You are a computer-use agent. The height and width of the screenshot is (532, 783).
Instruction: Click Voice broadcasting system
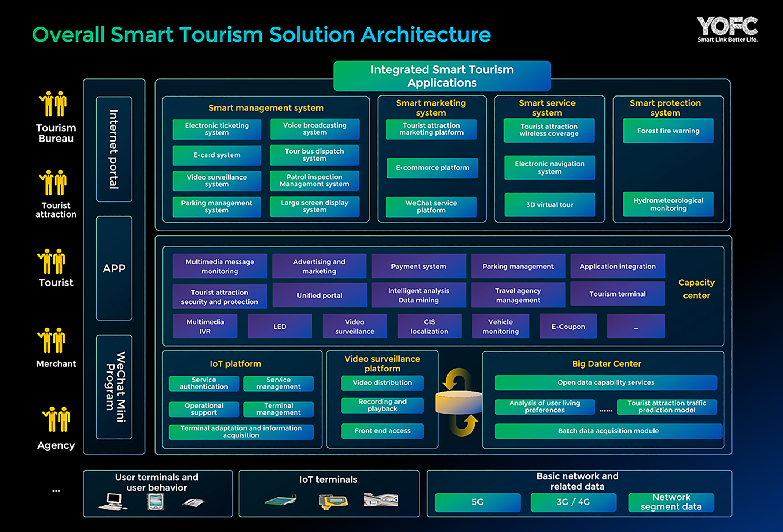(315, 129)
